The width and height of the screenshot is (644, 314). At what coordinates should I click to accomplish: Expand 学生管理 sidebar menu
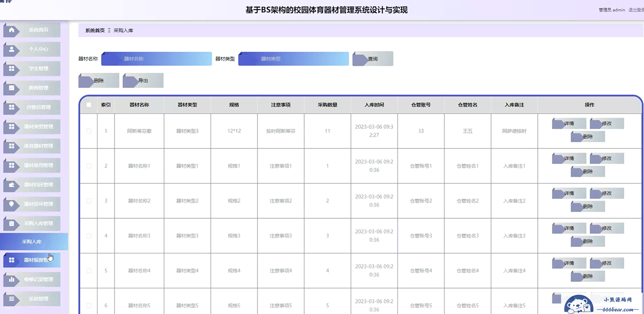point(32,68)
